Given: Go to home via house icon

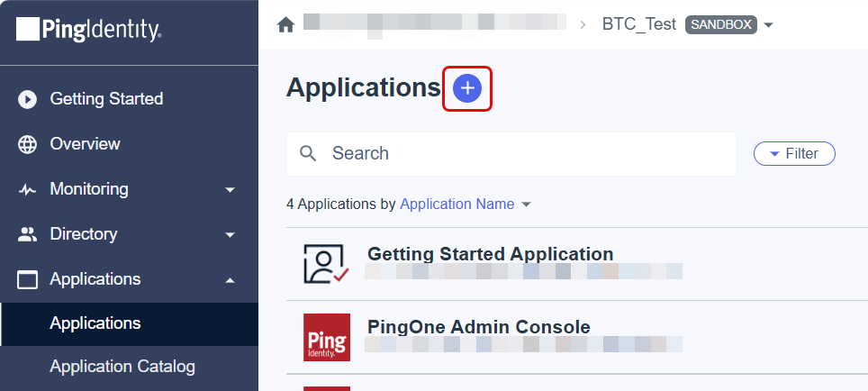Looking at the screenshot, I should 285,25.
